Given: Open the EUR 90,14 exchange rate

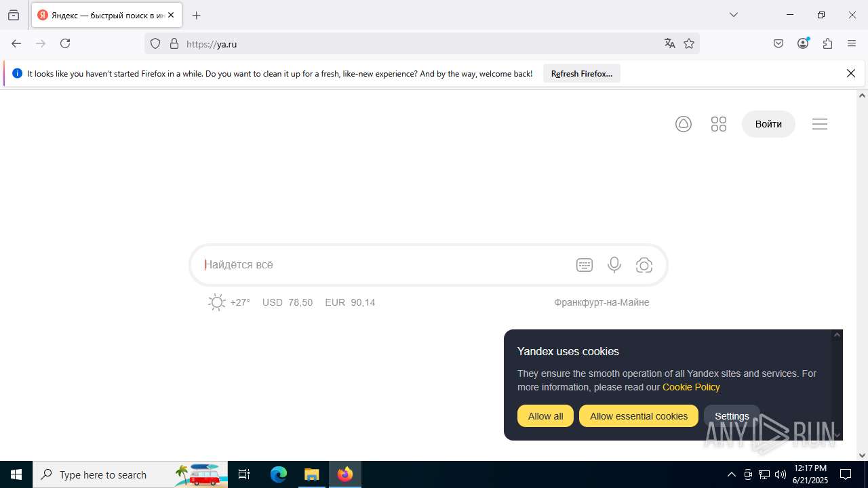Looking at the screenshot, I should [x=350, y=302].
